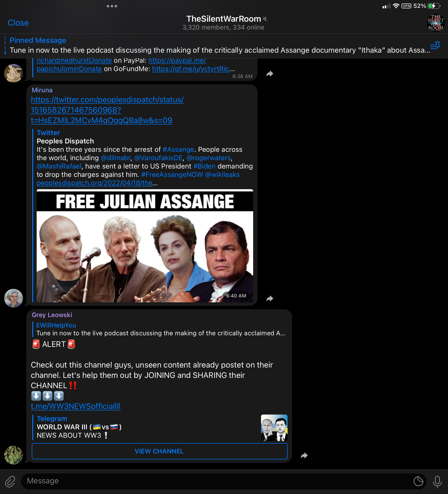
Task: Tap sender name Grey Leowski
Action: pyautogui.click(x=52, y=315)
